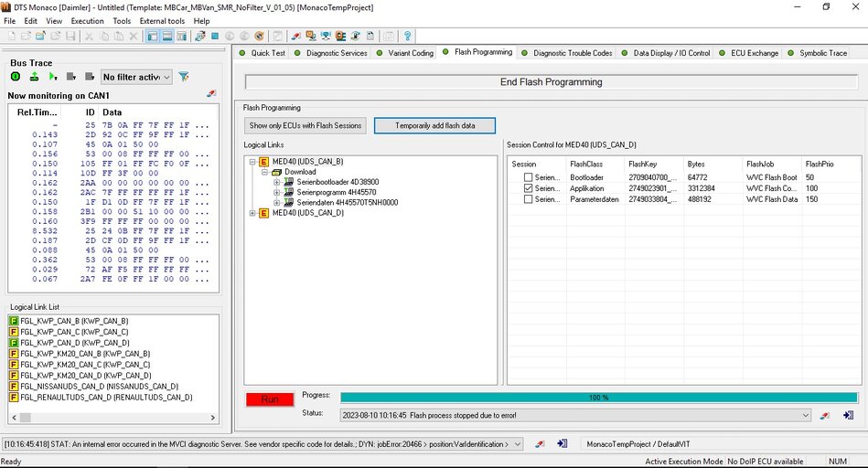Click the monitor icon after the toolbar eraser
This screenshot has width=868, height=468.
(x=311, y=36)
